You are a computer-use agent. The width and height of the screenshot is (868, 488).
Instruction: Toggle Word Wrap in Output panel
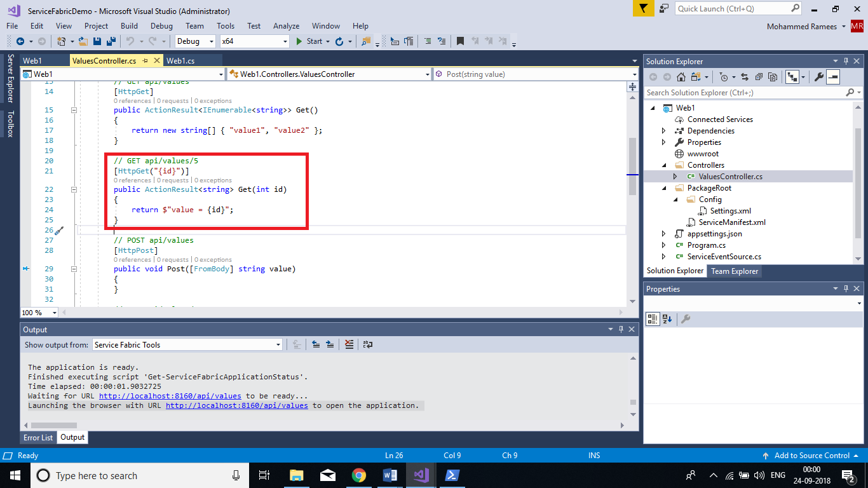click(367, 344)
